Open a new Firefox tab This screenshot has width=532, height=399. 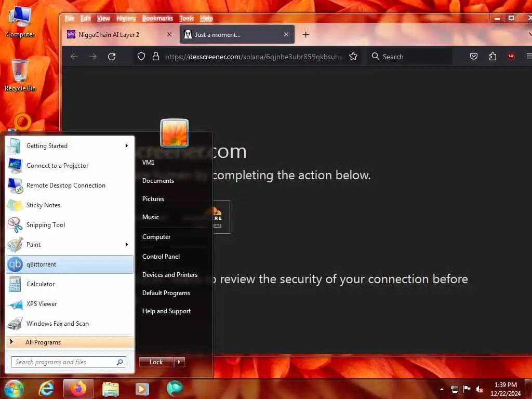point(305,35)
